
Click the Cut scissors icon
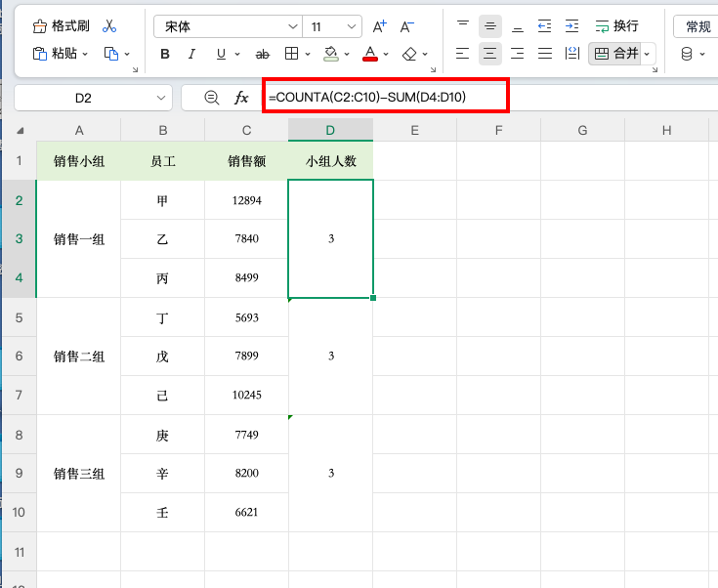point(109,26)
